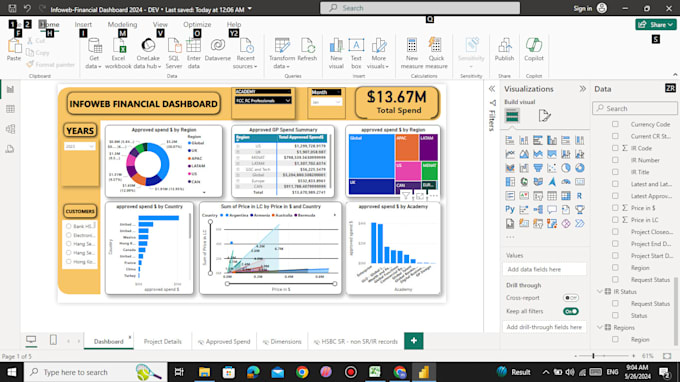Check the Currency Code field
680x382 pixels.
click(615, 124)
